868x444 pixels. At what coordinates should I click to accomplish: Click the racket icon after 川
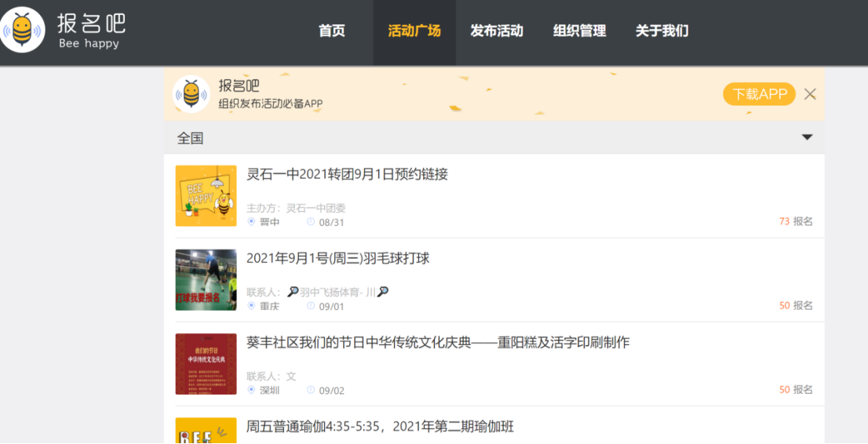pos(382,292)
